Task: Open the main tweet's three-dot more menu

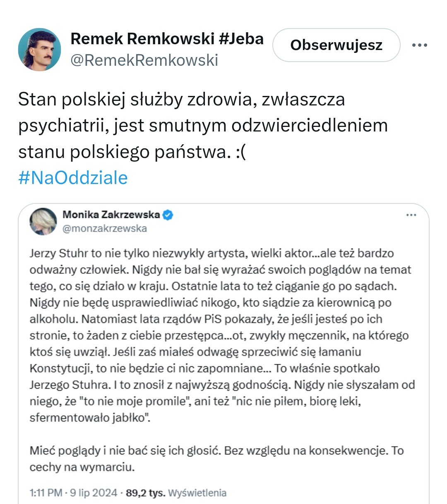Action: [419, 45]
